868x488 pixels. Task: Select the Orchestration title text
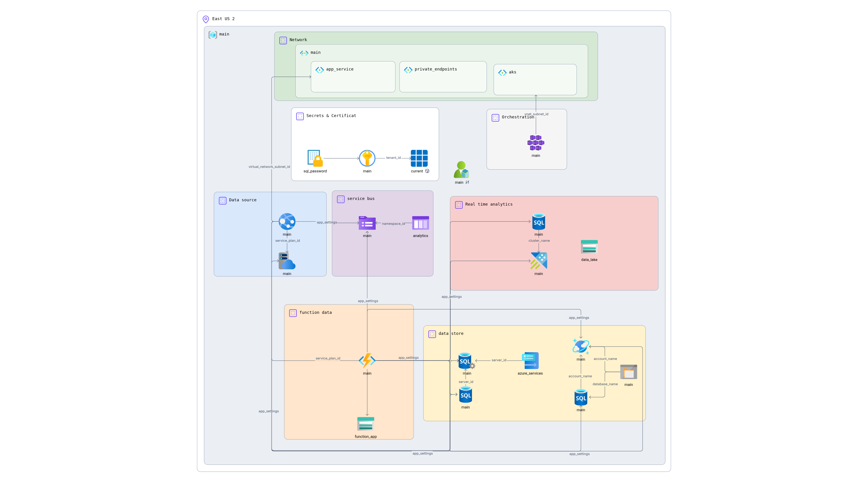(x=518, y=117)
